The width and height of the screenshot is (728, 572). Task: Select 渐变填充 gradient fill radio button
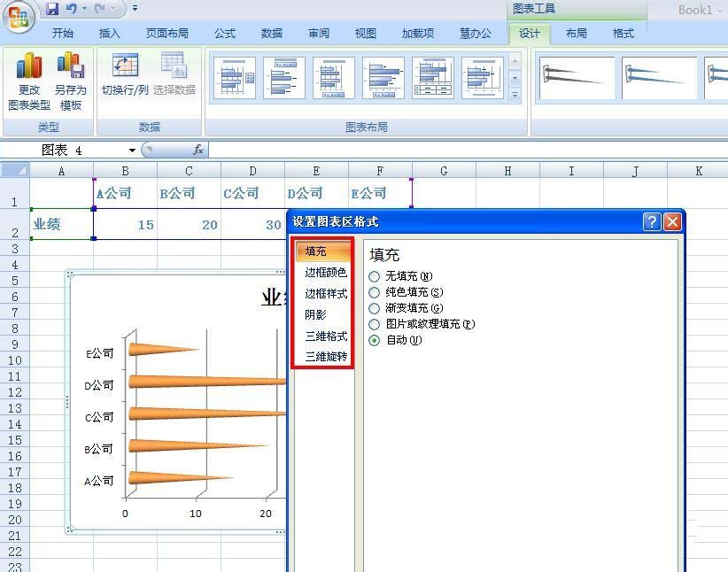pos(375,308)
